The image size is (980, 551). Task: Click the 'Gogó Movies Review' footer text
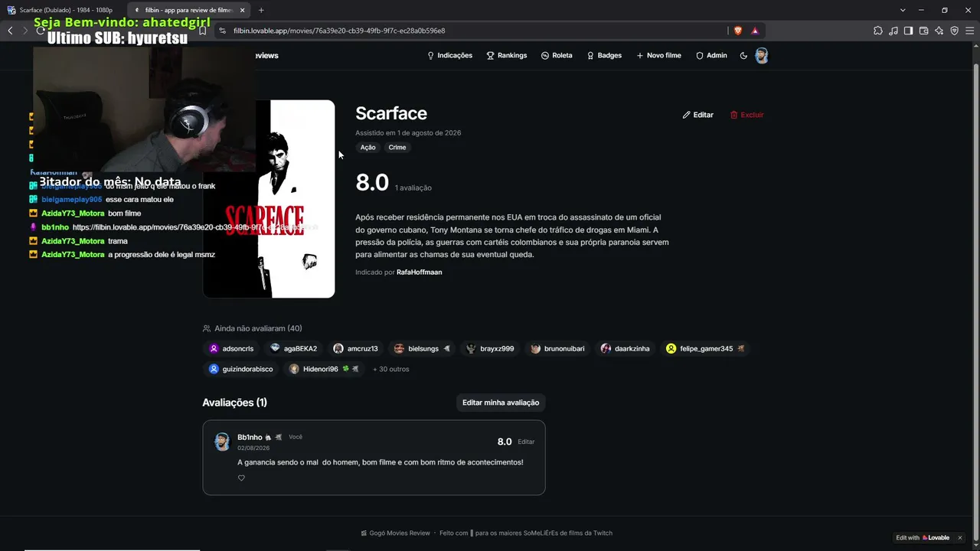click(400, 533)
